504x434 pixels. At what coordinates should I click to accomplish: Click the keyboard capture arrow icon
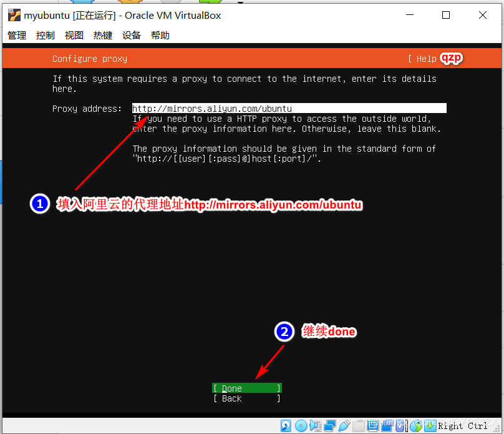tap(430, 426)
